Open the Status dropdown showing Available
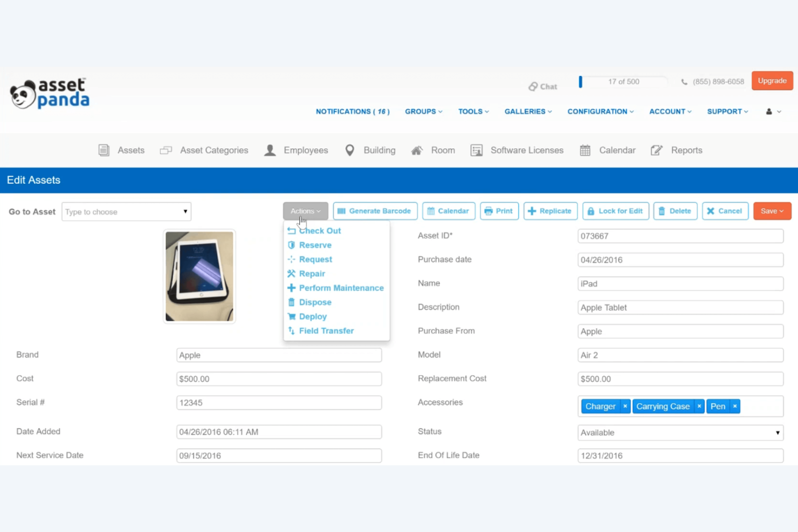Image resolution: width=798 pixels, height=532 pixels. [x=680, y=433]
